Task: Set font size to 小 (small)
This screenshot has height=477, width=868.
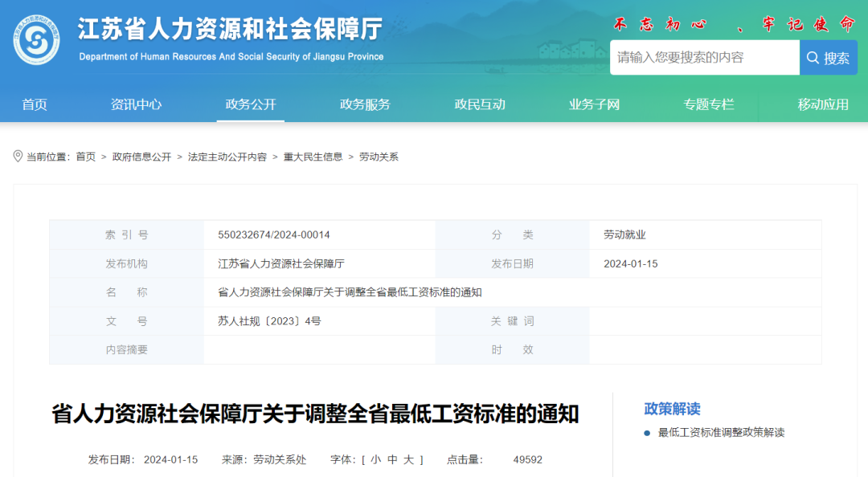Action: point(375,460)
